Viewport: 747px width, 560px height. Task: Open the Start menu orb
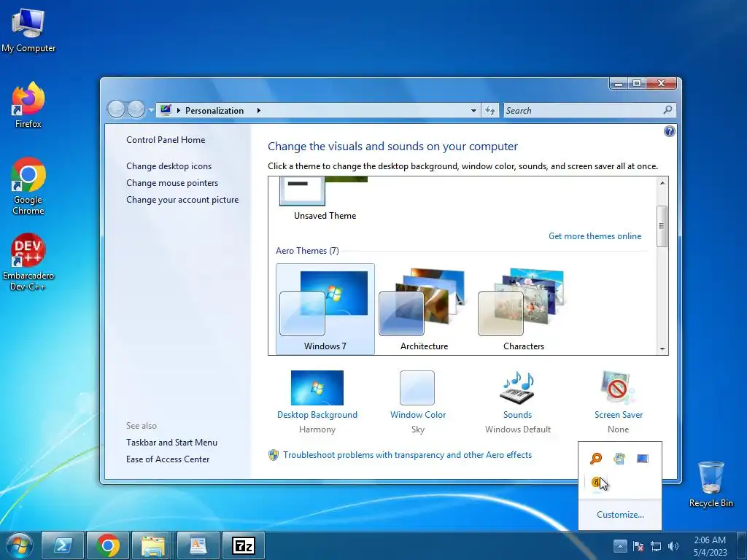point(20,545)
